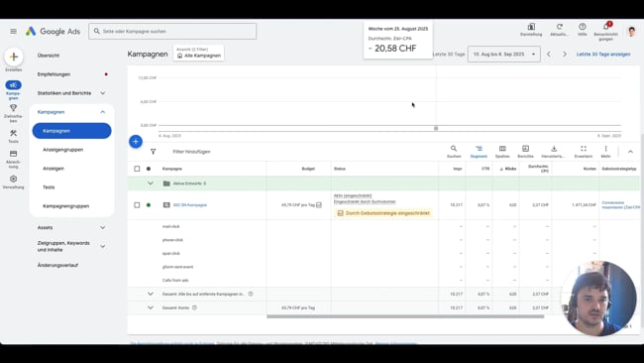Select Anzeigen in the sidebar
Image resolution: width=644 pixels, height=363 pixels.
54,169
